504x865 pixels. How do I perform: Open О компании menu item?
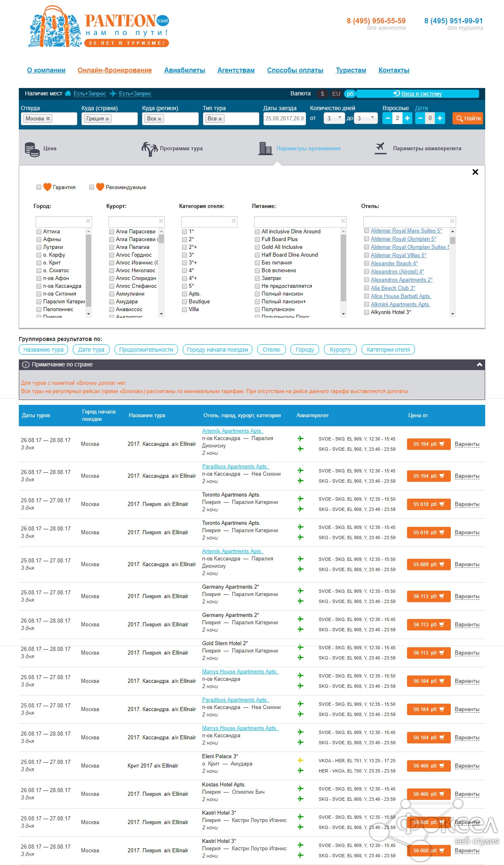tap(46, 70)
